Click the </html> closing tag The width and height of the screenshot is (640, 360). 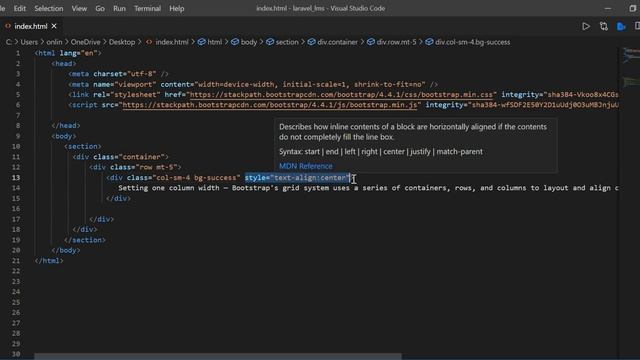click(x=49, y=261)
